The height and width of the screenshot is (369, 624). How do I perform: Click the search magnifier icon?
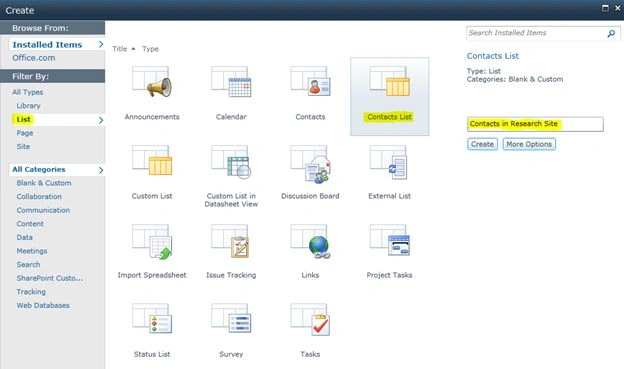611,33
